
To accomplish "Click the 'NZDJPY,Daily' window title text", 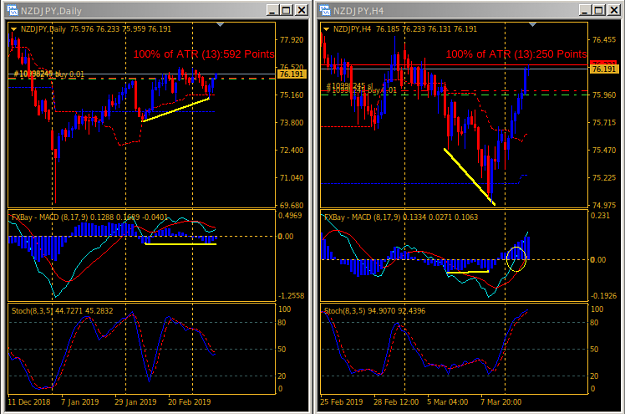I will 51,11.
